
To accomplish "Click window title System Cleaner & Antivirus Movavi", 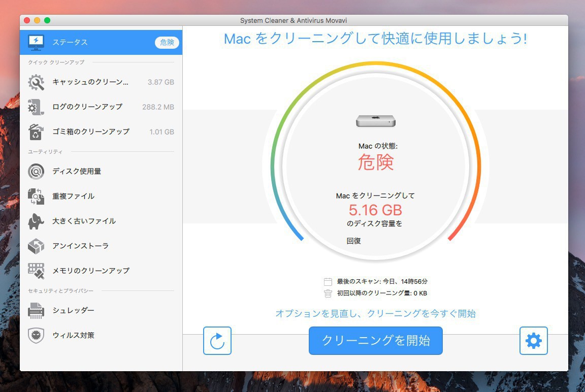I will point(294,20).
